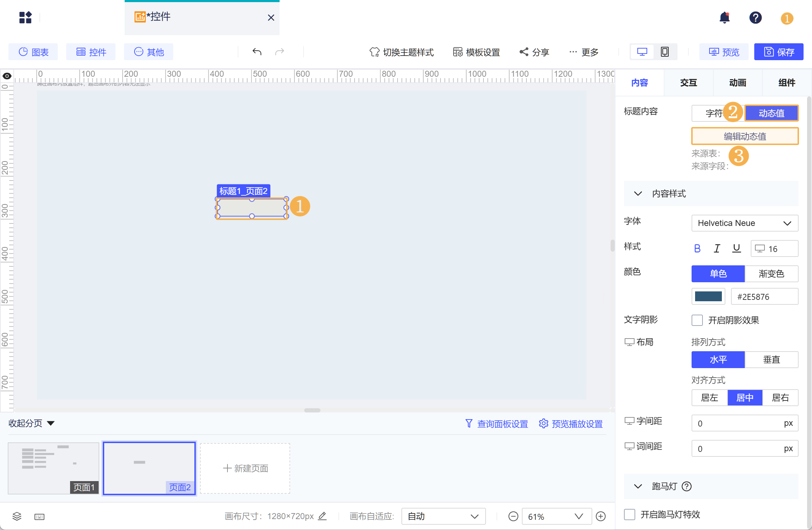
Task: Collapse the 内容样式 section
Action: click(x=638, y=194)
